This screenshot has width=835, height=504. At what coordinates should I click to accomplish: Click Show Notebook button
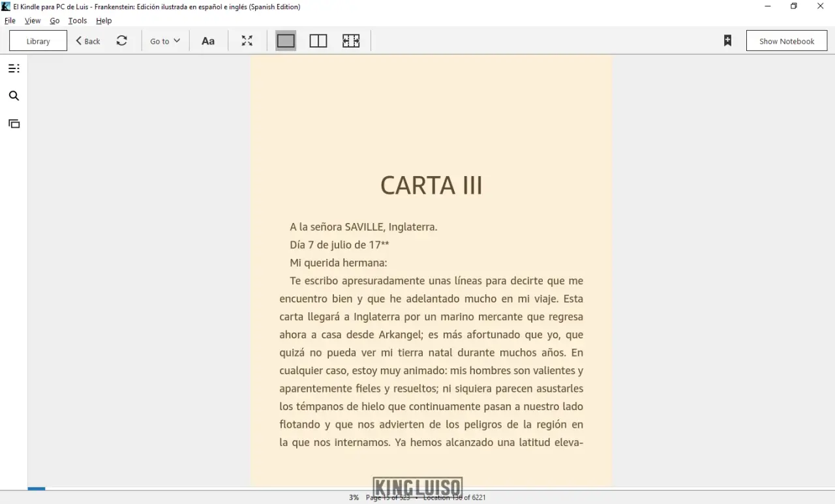click(787, 40)
